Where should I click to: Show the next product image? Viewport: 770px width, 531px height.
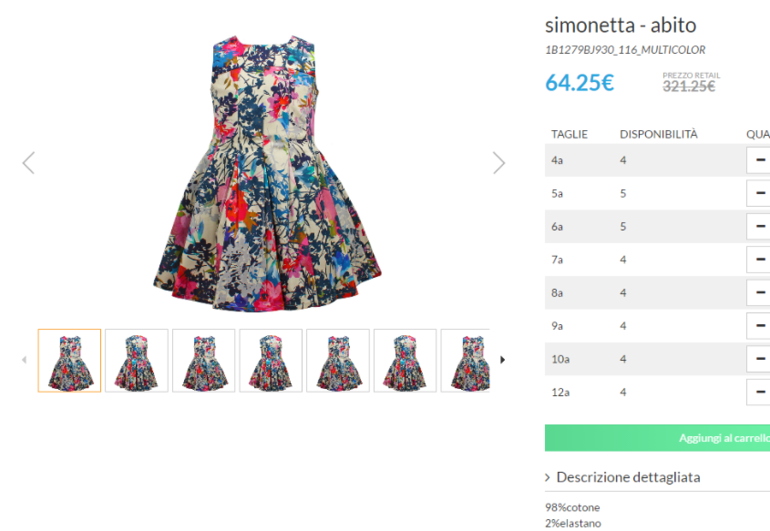[499, 163]
